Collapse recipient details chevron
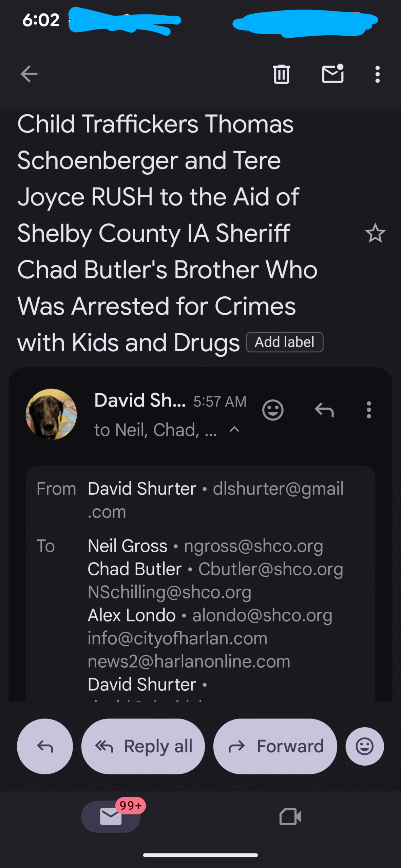Image resolution: width=401 pixels, height=868 pixels. click(x=234, y=430)
